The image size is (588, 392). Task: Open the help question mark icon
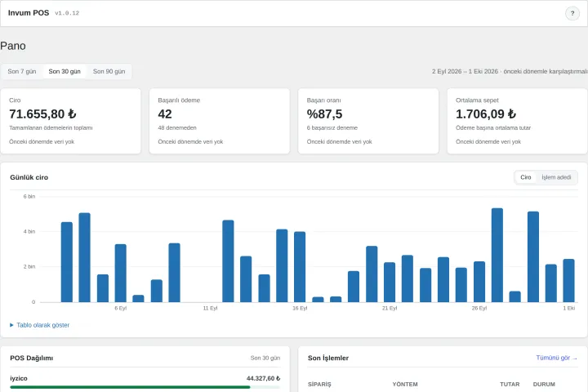tap(572, 14)
